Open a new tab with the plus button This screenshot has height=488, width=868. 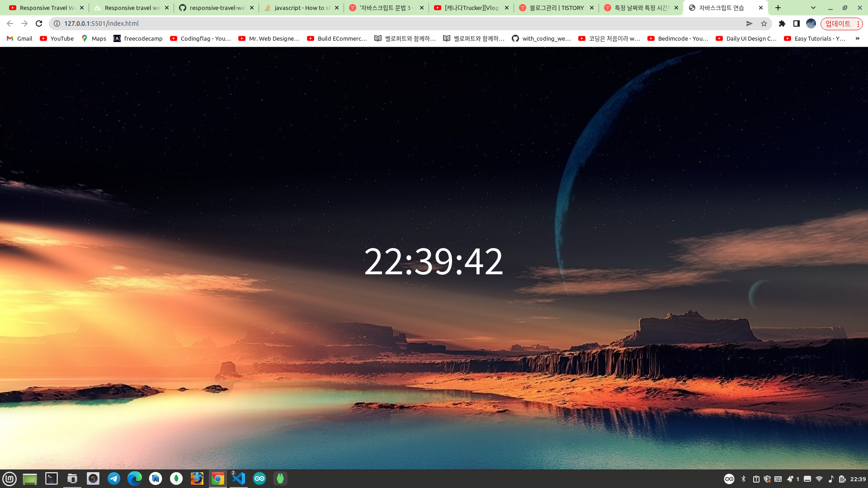click(x=778, y=8)
